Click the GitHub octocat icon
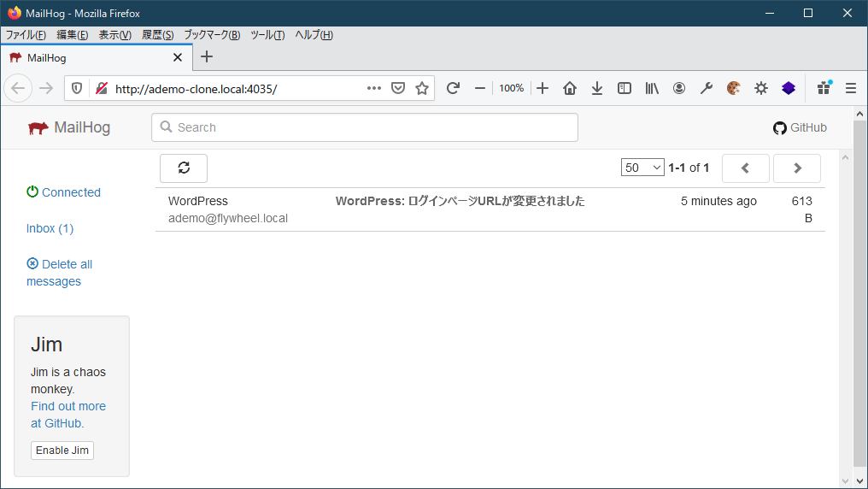 coord(779,128)
